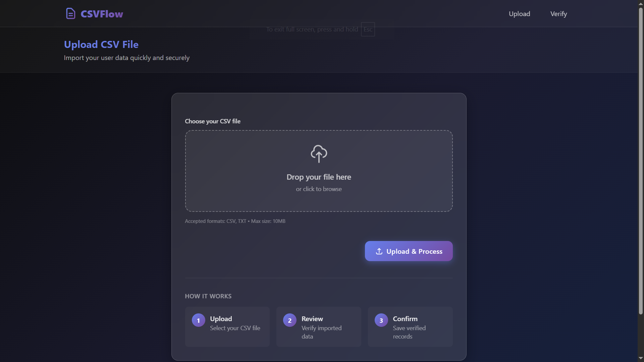Image resolution: width=644 pixels, height=362 pixels.
Task: Click the 'HOW IT WORKS' heading
Action: (208, 296)
